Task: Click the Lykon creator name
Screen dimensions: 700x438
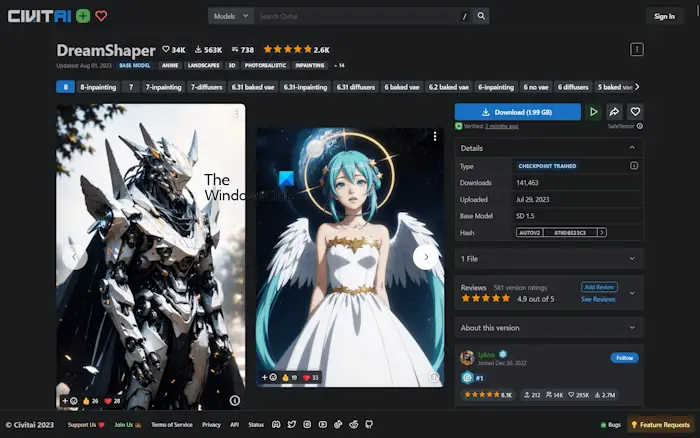Action: (x=486, y=355)
